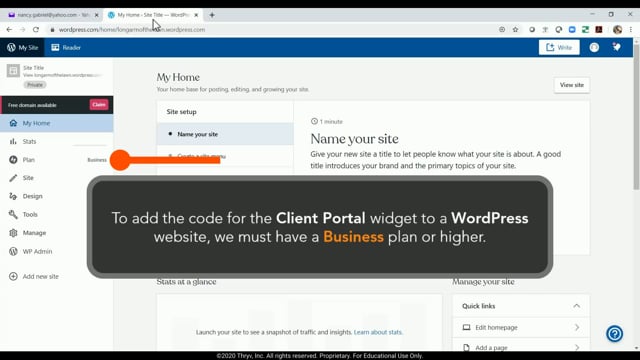This screenshot has height=360, width=640.
Task: Collapse the Quick links panel
Action: 576,306
